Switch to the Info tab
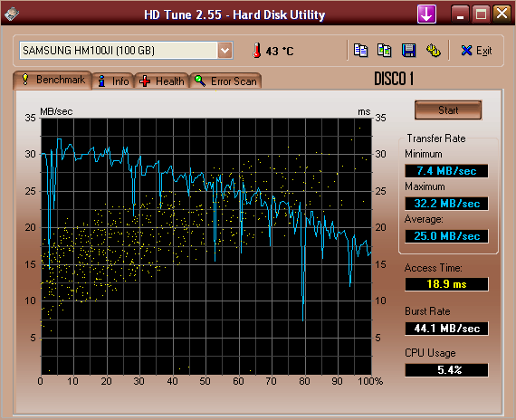The image size is (516, 420). click(x=113, y=81)
